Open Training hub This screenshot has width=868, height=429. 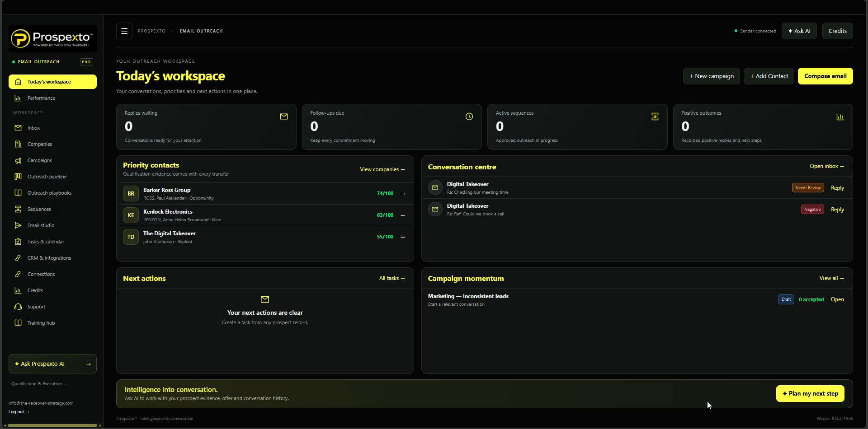point(52,323)
